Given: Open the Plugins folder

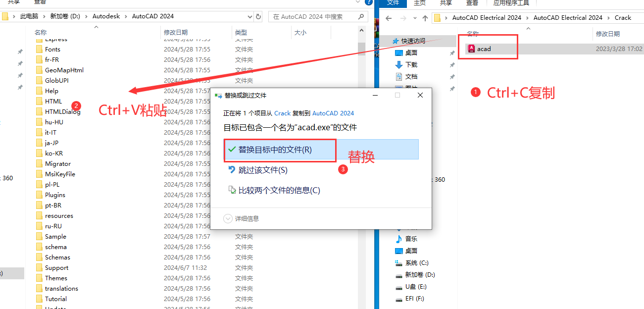Looking at the screenshot, I should [54, 195].
